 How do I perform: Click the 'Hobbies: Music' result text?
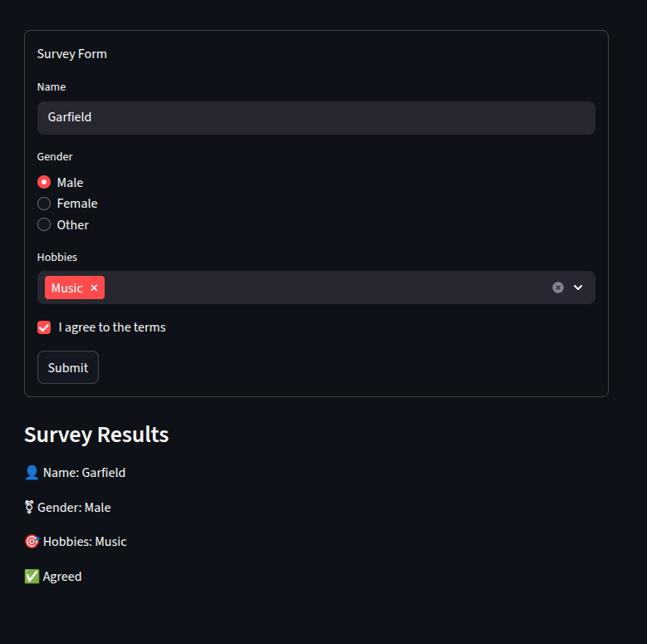[x=85, y=542]
